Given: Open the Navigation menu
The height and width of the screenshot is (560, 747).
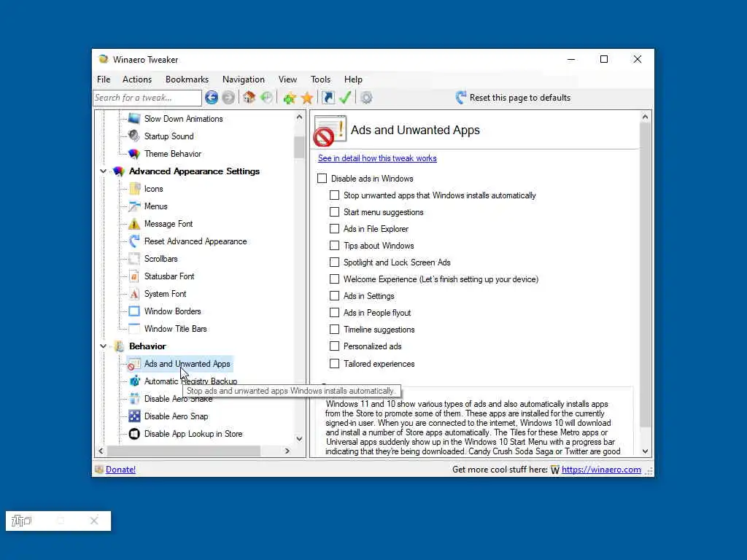Looking at the screenshot, I should (244, 79).
